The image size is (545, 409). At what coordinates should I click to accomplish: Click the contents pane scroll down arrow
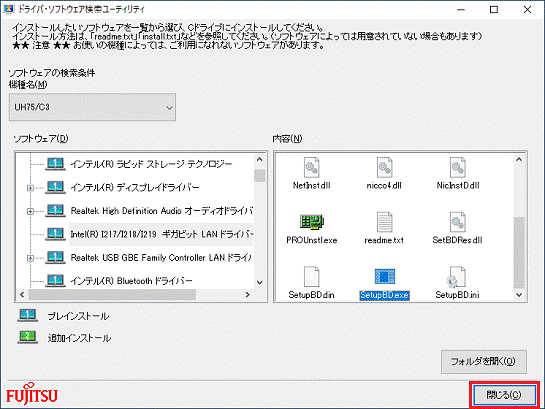pyautogui.click(x=519, y=295)
